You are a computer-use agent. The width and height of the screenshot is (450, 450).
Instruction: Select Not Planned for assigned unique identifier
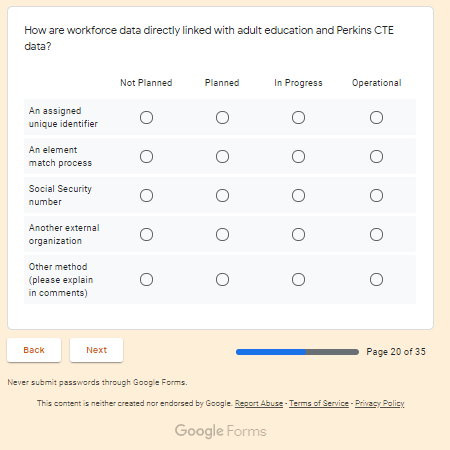[146, 117]
